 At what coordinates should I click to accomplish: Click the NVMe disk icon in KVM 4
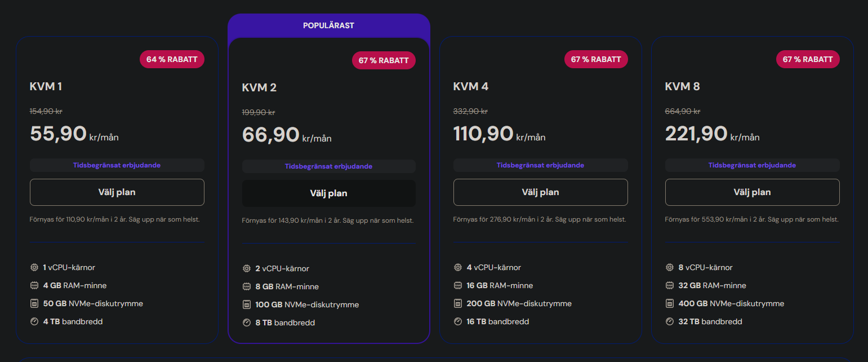click(x=458, y=303)
